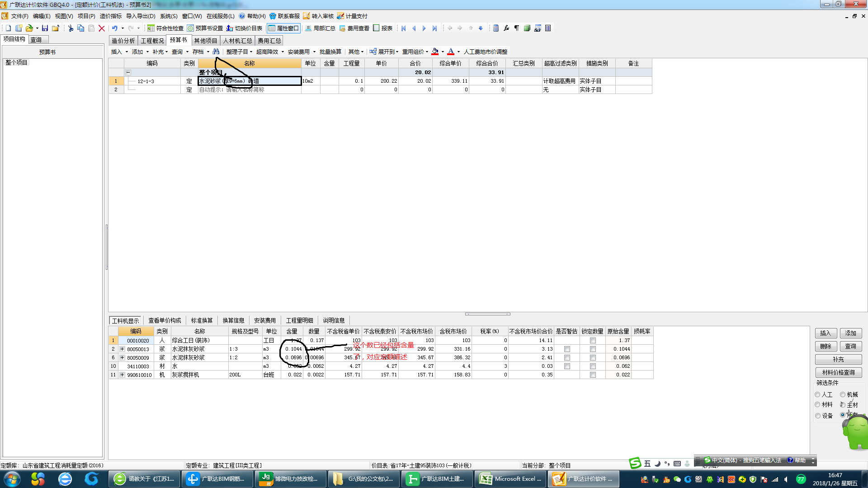Toggle 锁定数量 checkbox for 综合工日 row
This screenshot has height=488, width=868.
point(593,341)
